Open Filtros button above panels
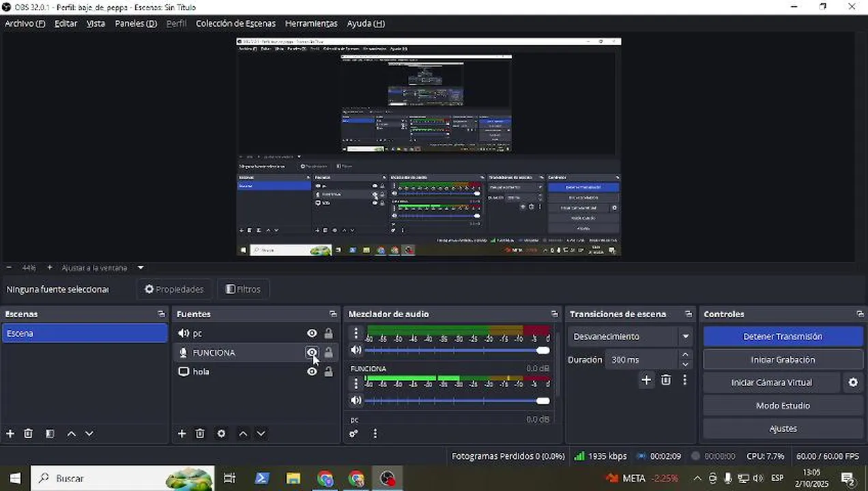The height and width of the screenshot is (491, 868). point(243,289)
